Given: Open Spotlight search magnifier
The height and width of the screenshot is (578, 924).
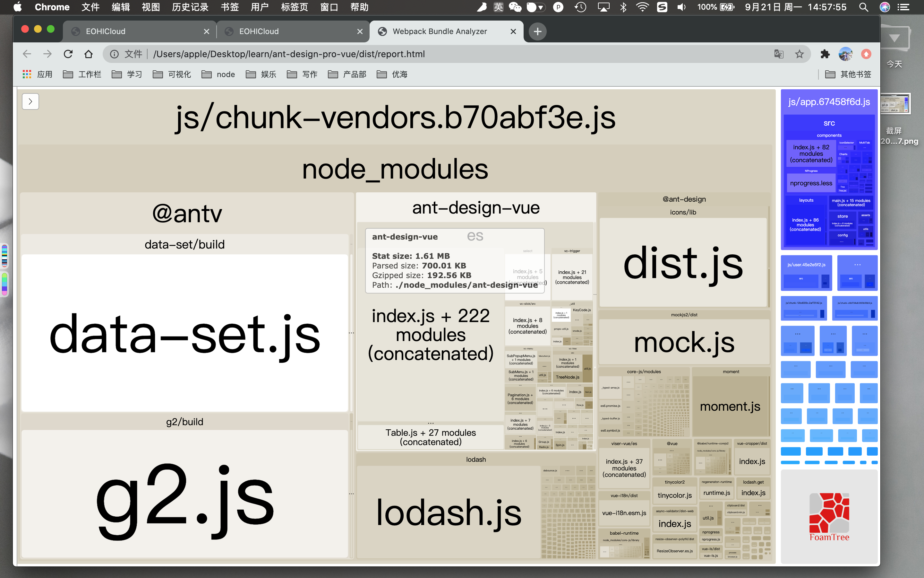Looking at the screenshot, I should coord(864,7).
